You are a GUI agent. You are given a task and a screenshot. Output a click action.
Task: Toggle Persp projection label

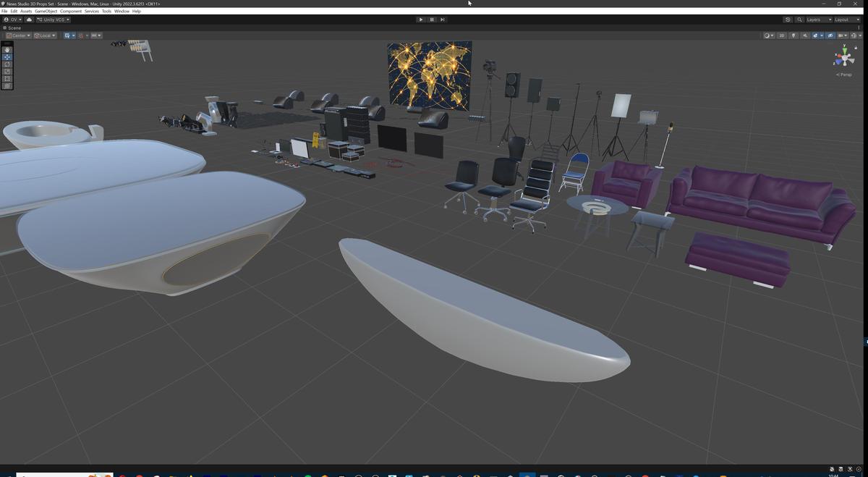tap(844, 75)
